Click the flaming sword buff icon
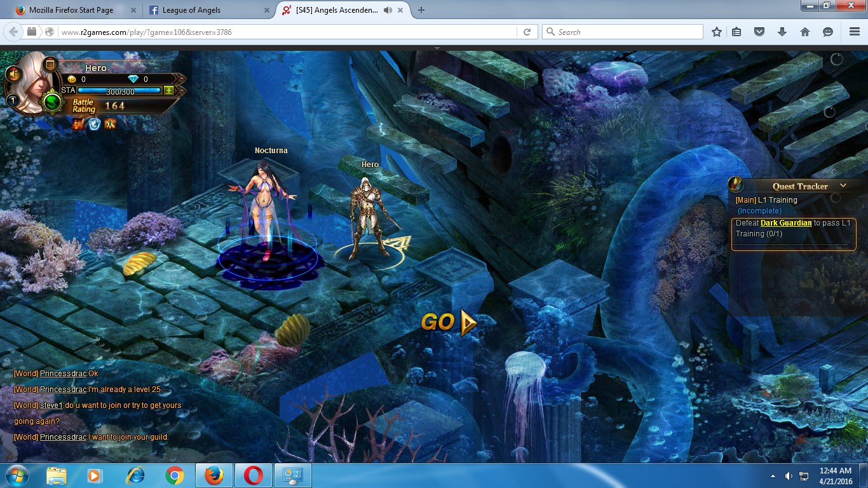868x488 pixels. (79, 123)
